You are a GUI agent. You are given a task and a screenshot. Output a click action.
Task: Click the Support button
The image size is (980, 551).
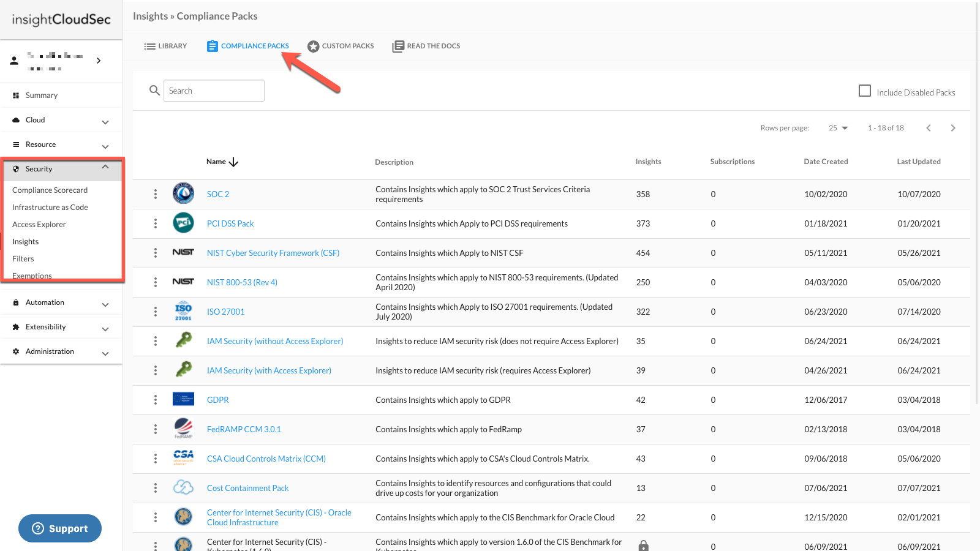[60, 528]
